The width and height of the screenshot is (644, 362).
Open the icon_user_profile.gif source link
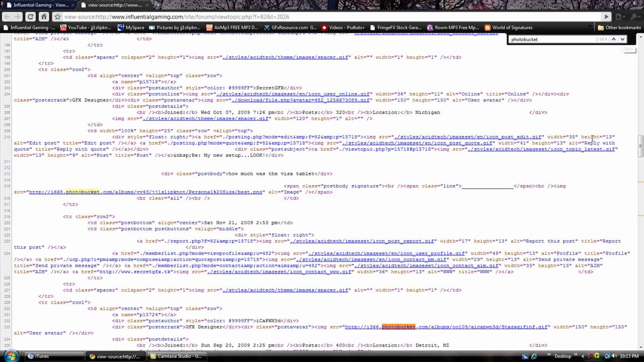click(386, 253)
